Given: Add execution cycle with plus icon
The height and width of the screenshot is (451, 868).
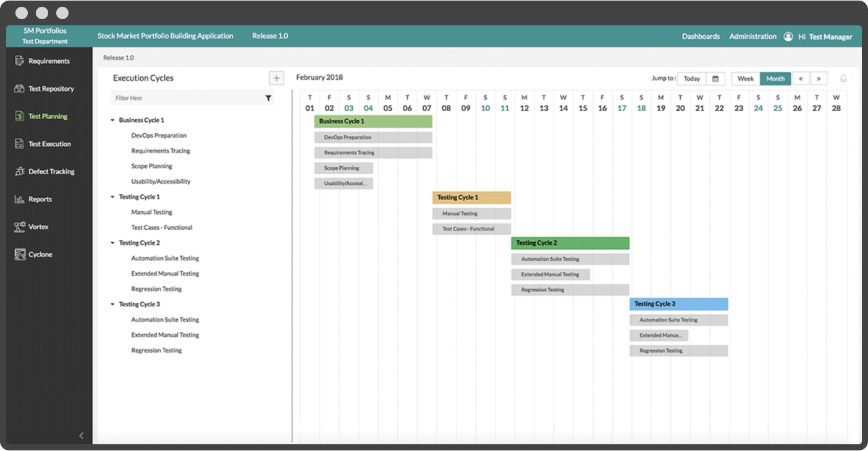Looking at the screenshot, I should [276, 78].
